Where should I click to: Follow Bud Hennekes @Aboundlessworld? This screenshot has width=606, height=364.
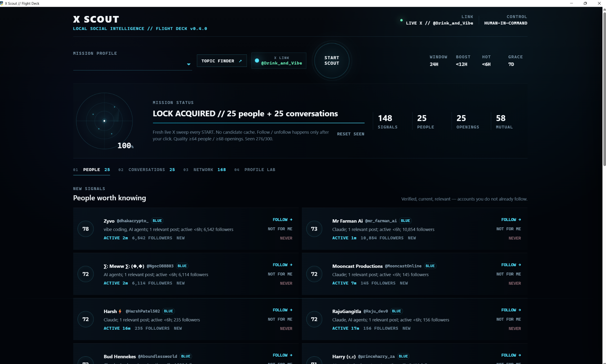(x=283, y=355)
